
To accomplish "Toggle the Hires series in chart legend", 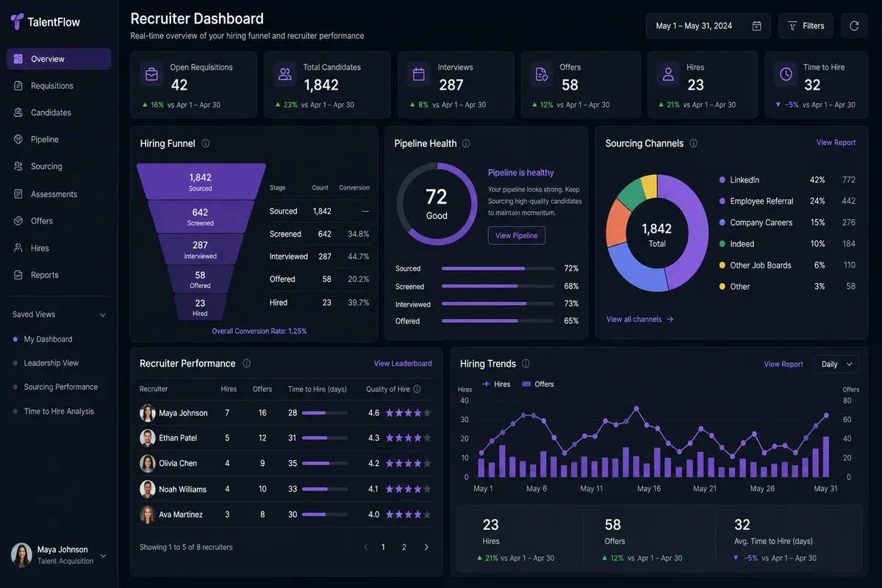I will tap(496, 384).
